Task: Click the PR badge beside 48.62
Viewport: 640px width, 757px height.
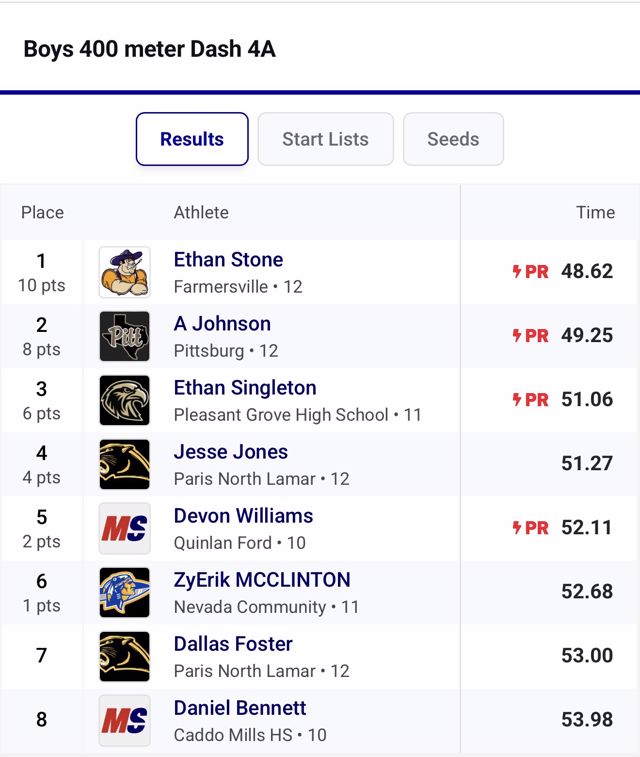Action: (x=530, y=272)
